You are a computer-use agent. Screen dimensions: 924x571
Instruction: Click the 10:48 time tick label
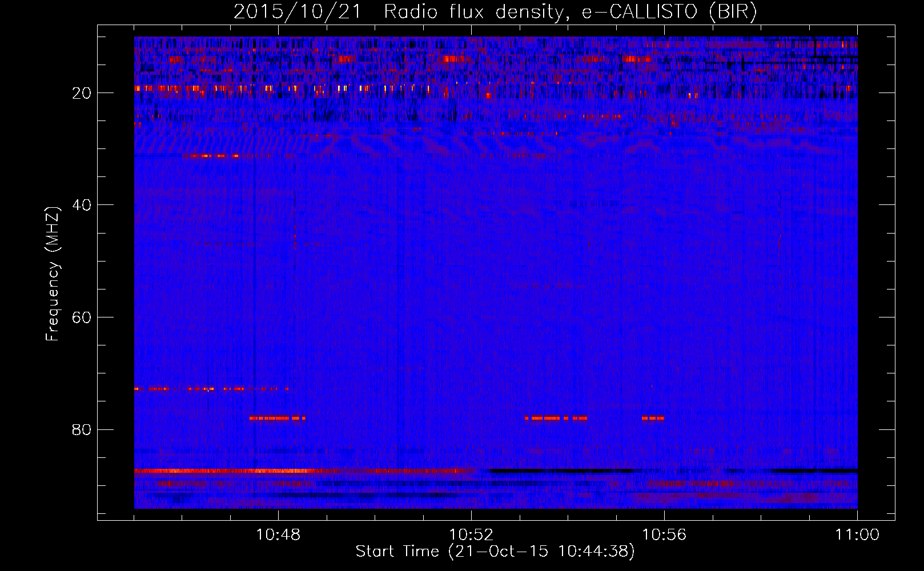(278, 535)
